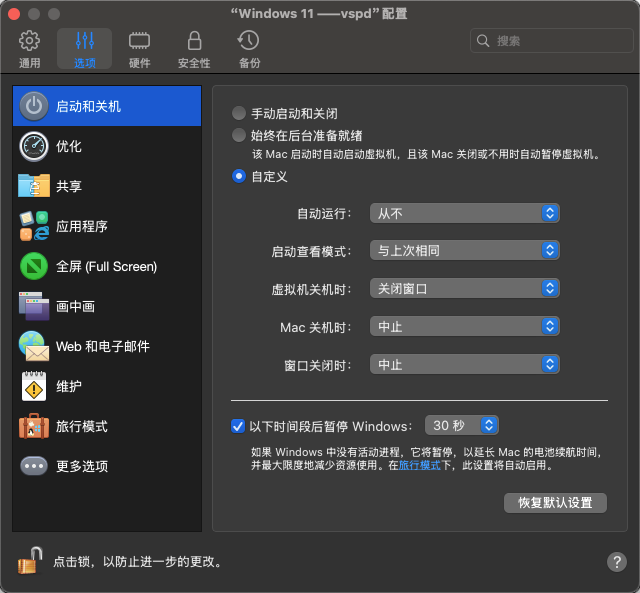Open the Mac 关机时 dropdown

[x=464, y=326]
